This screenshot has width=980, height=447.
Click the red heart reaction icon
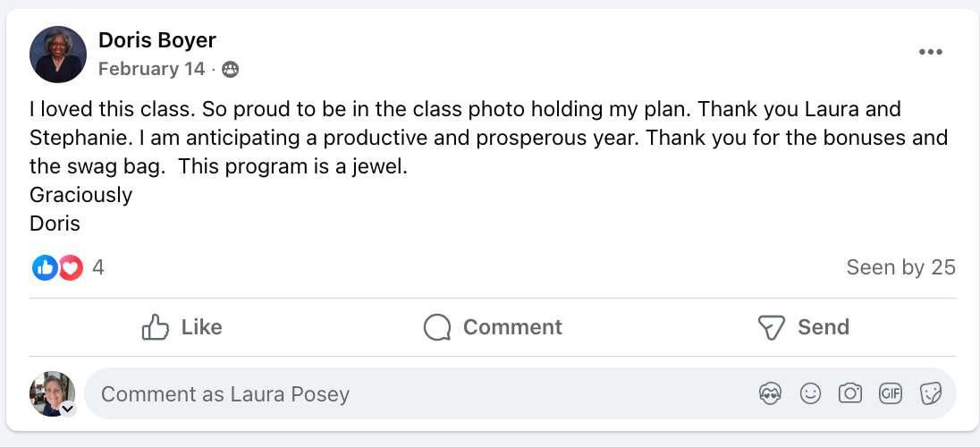tap(71, 267)
